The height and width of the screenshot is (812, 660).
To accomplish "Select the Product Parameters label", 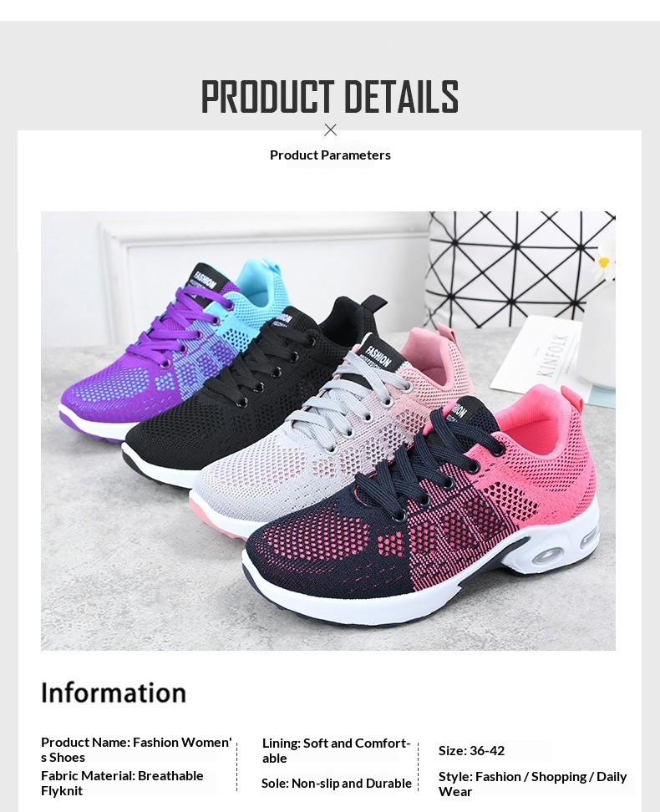I will pyautogui.click(x=330, y=155).
